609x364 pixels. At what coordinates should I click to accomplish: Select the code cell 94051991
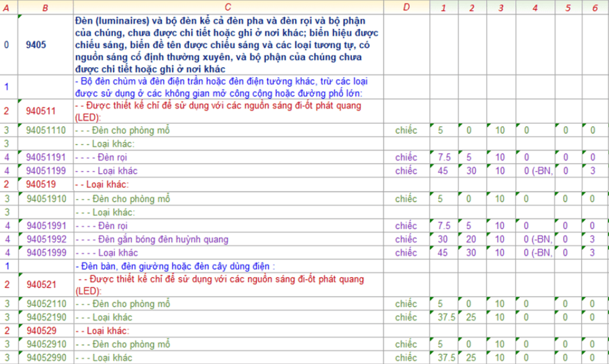[x=46, y=225]
